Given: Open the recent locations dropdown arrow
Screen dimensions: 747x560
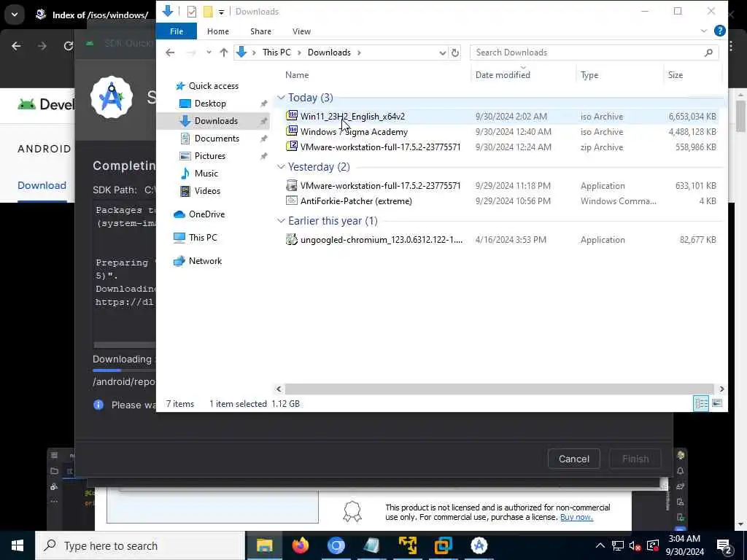Looking at the screenshot, I should pos(209,52).
